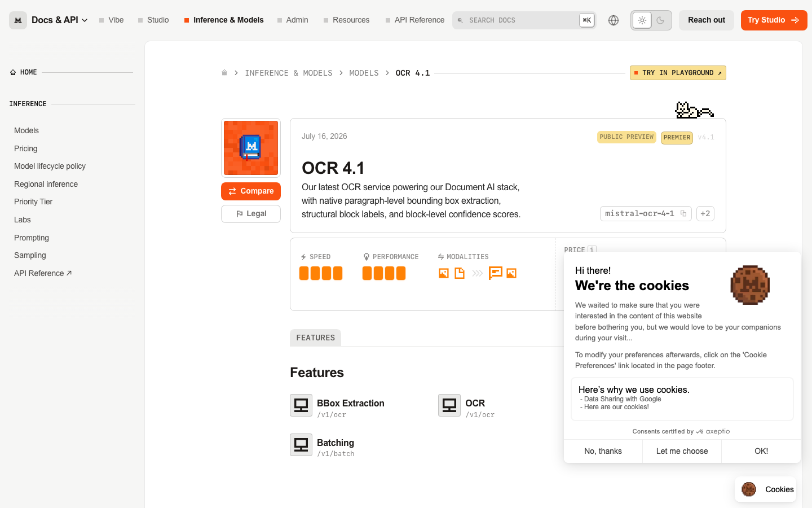The width and height of the screenshot is (812, 508).
Task: Click the OCR 4.1 model thumbnail
Action: 251,148
